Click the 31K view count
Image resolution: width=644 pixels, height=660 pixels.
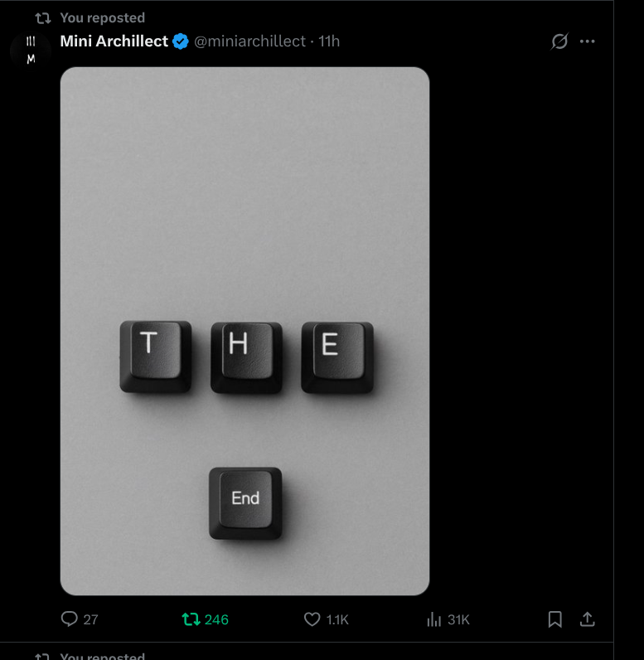[458, 619]
